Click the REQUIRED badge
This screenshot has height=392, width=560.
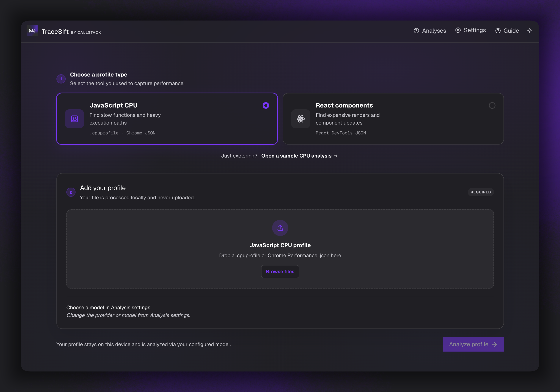click(x=480, y=192)
